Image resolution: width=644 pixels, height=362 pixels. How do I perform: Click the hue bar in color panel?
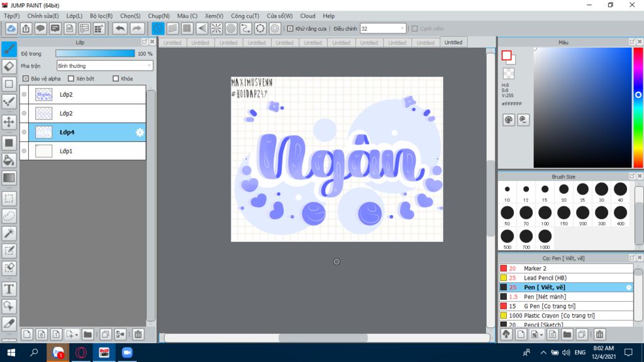pyautogui.click(x=638, y=107)
